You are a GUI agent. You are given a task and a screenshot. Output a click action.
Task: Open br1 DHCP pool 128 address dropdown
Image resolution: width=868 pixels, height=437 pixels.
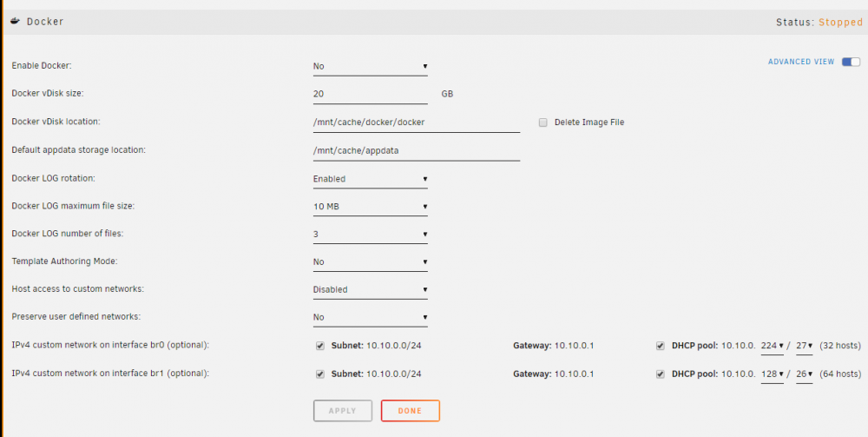click(x=773, y=374)
